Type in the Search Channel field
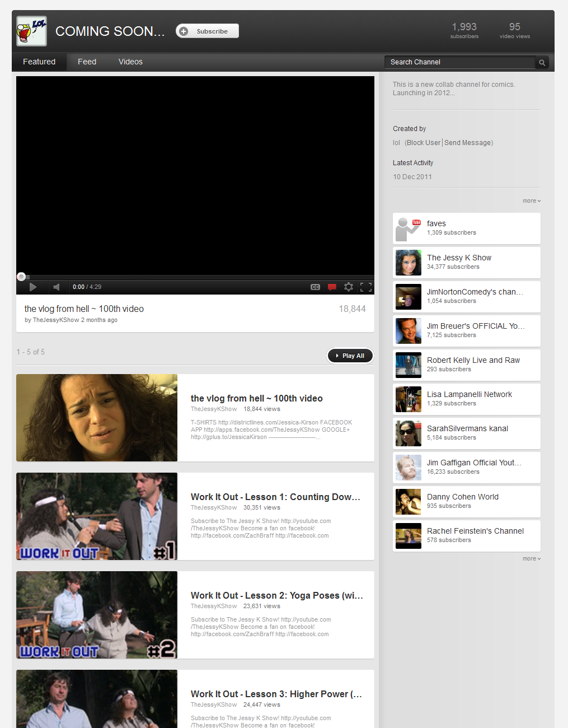The image size is (568, 728). point(459,62)
